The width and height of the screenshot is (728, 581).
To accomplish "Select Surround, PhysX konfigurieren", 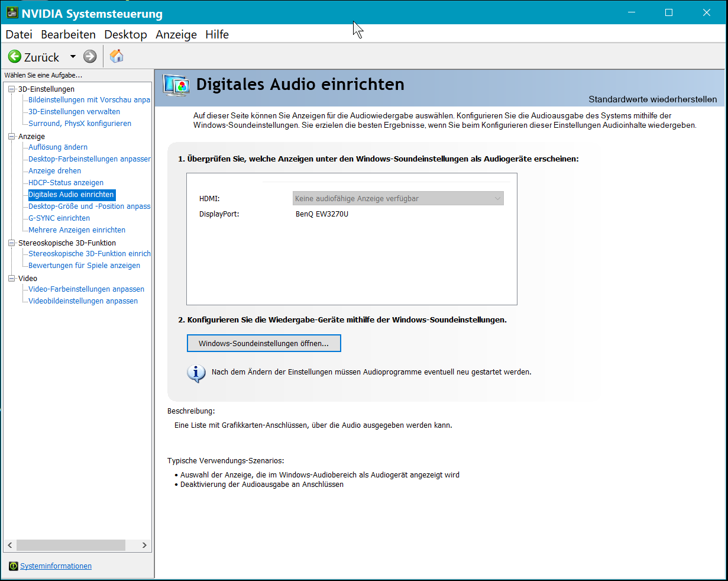I will pyautogui.click(x=80, y=124).
